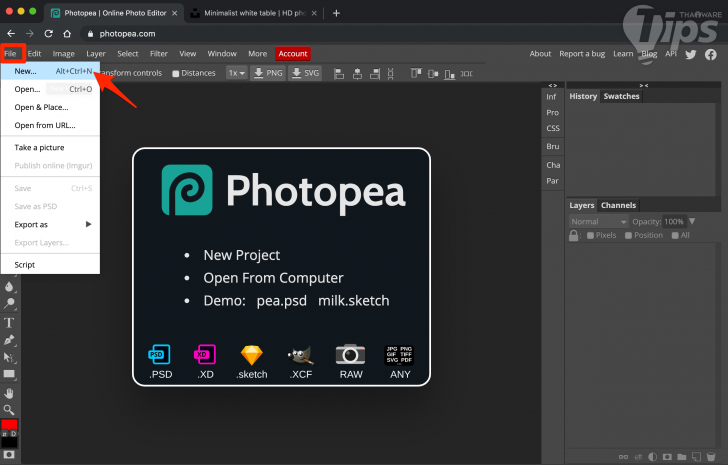The height and width of the screenshot is (465, 728).
Task: Select the Rectangle shape tool
Action: click(x=10, y=374)
